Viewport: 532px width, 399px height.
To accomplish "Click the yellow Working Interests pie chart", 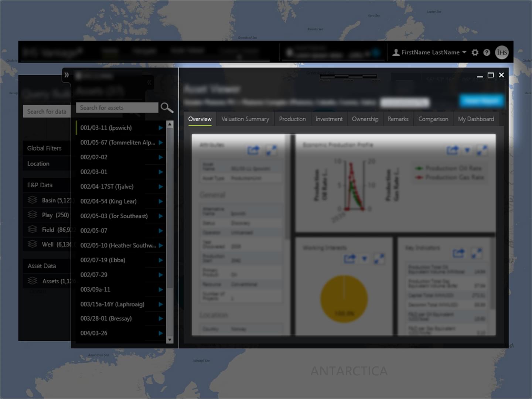I will point(344,299).
